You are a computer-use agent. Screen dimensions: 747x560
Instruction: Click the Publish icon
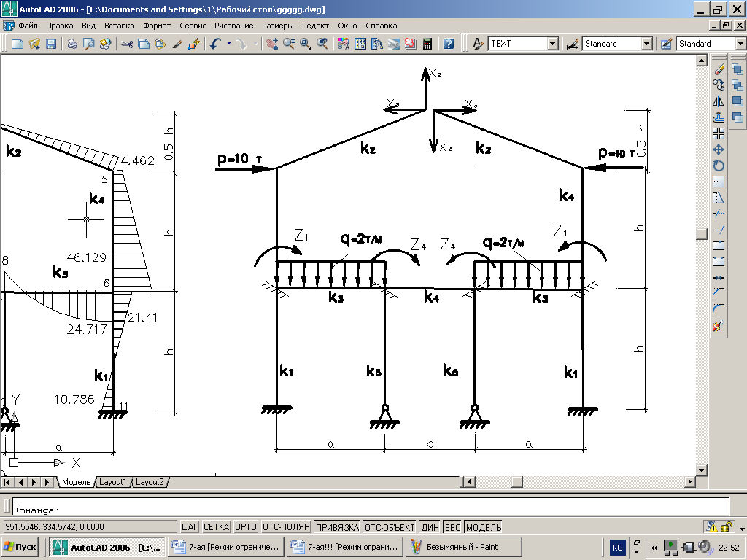click(x=105, y=44)
